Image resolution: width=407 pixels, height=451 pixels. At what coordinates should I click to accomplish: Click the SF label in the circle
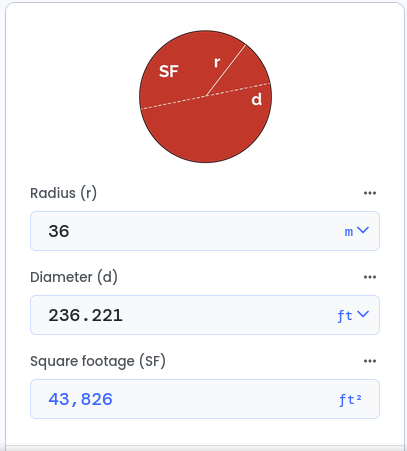tap(169, 71)
